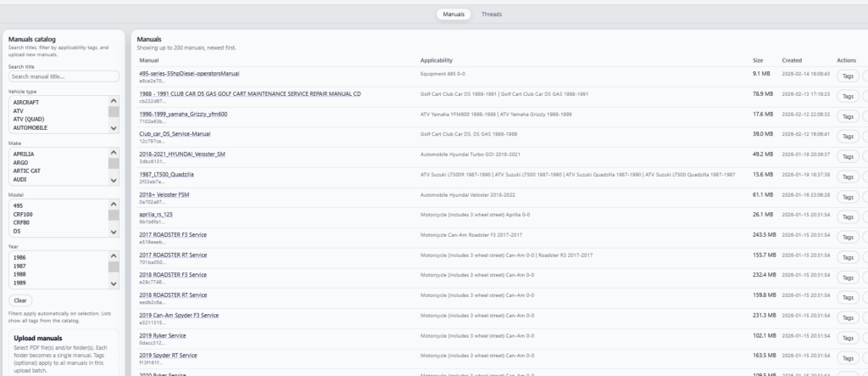Open the 2018-2021_HYUNDAI_Veloster_SM manual
The height and width of the screenshot is (376, 868).
[182, 154]
